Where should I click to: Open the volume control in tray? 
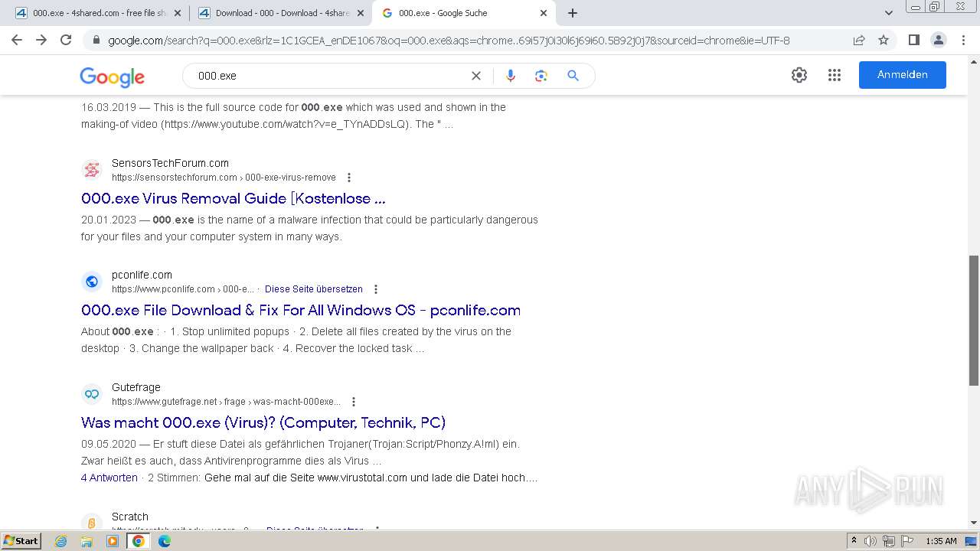coord(871,541)
